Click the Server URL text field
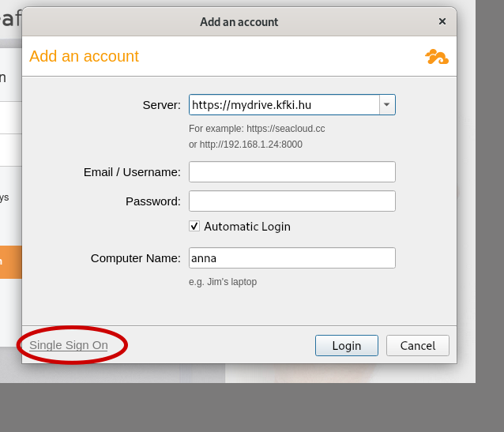 point(284,105)
